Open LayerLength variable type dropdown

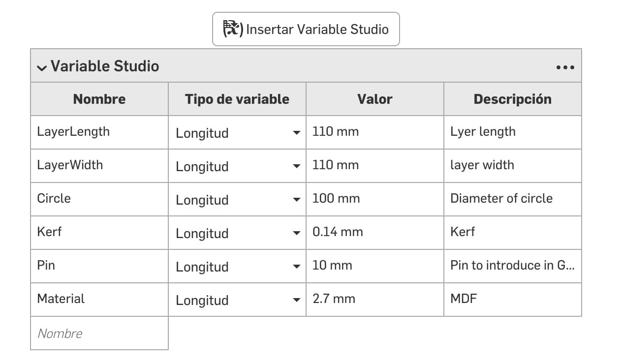click(x=296, y=133)
